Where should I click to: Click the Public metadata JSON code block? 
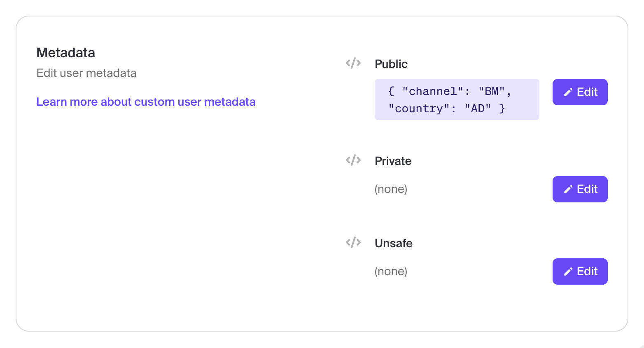pos(457,100)
